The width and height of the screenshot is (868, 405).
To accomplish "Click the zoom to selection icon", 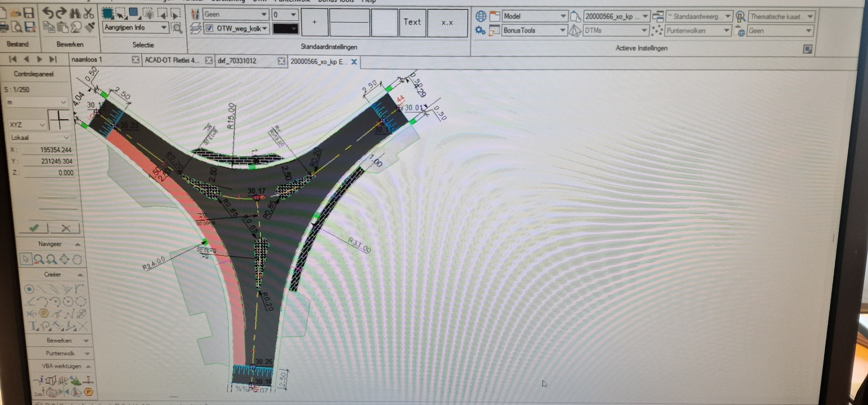I will (178, 28).
